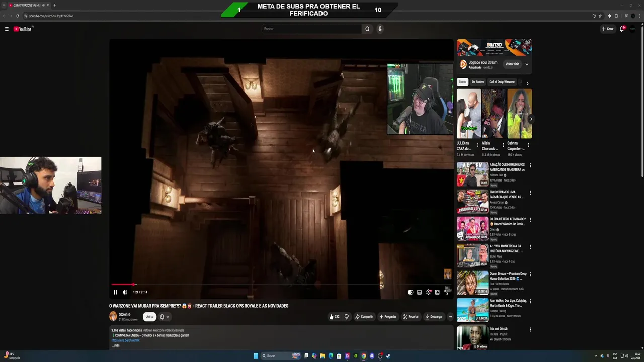Open Stolen channel avatar
Image resolution: width=644 pixels, height=362 pixels.
pyautogui.click(x=113, y=316)
